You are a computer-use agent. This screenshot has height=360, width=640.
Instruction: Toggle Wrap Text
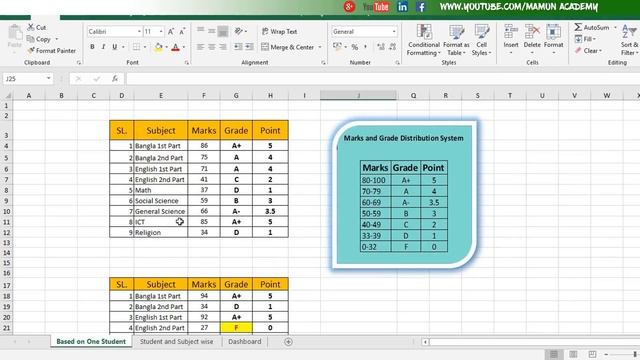tap(279, 31)
